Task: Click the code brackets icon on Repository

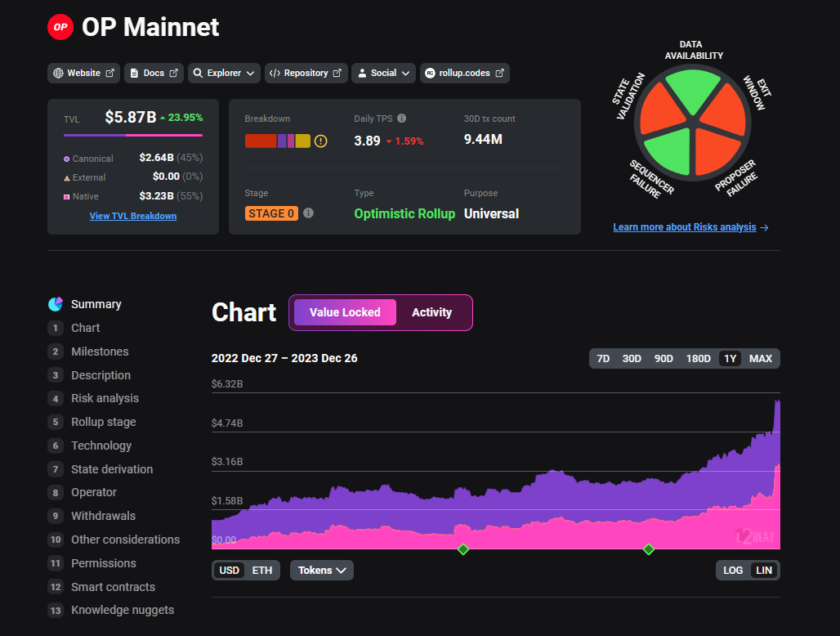Action: pos(275,73)
